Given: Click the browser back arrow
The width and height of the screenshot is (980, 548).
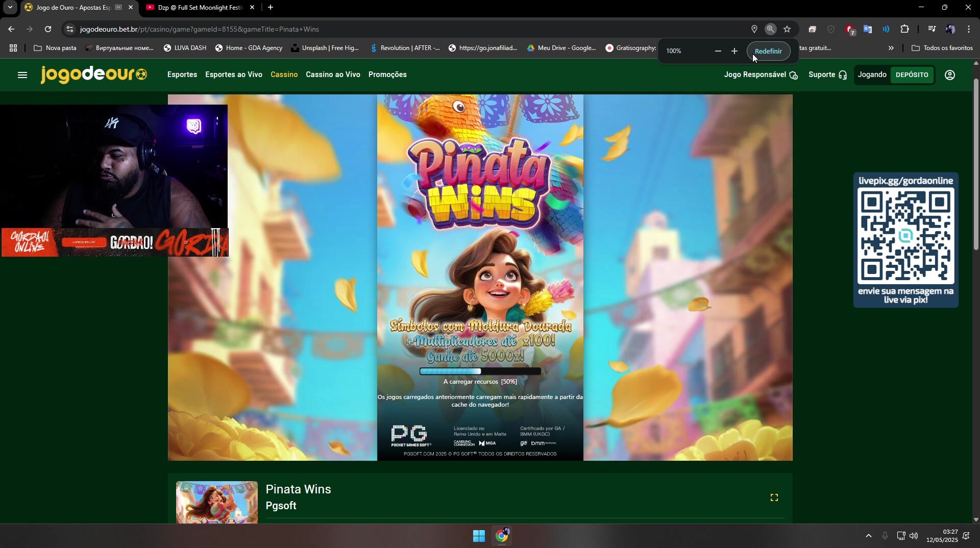Looking at the screenshot, I should pos(11,29).
